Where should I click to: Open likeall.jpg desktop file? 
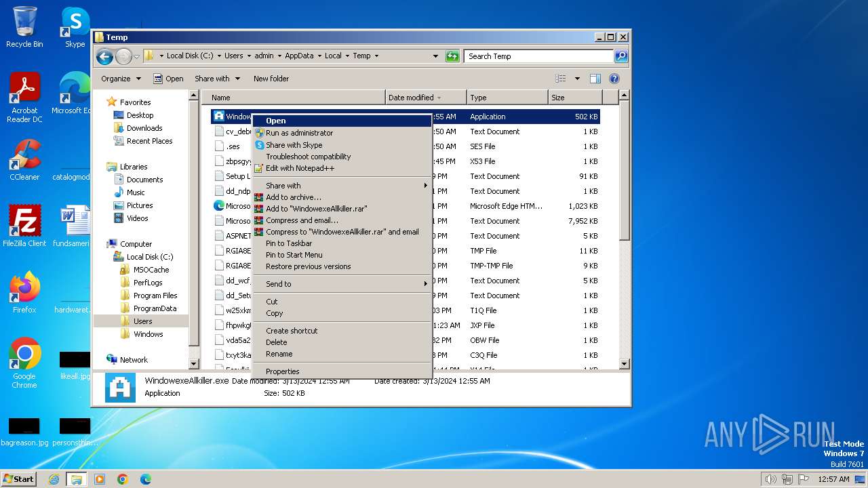(75, 366)
